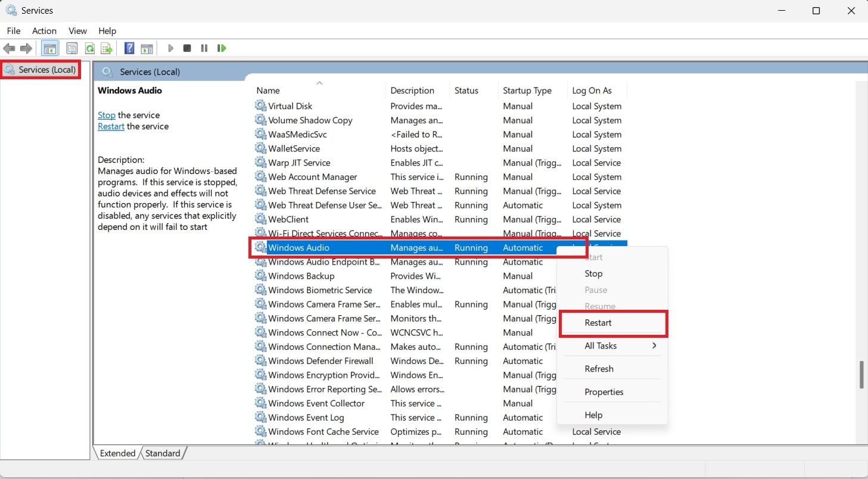Click the Back navigation arrow
The image size is (868, 479).
9,48
